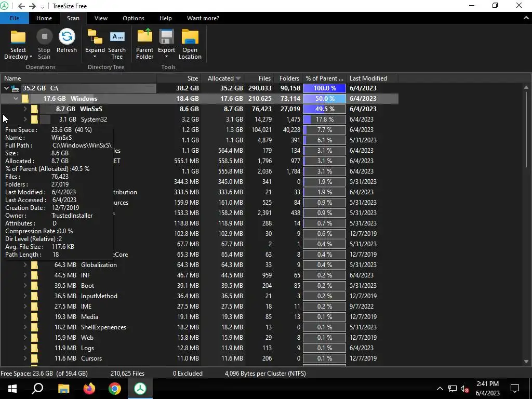This screenshot has height=399, width=532.
Task: Click the Cursors folder icon
Action: click(35, 358)
